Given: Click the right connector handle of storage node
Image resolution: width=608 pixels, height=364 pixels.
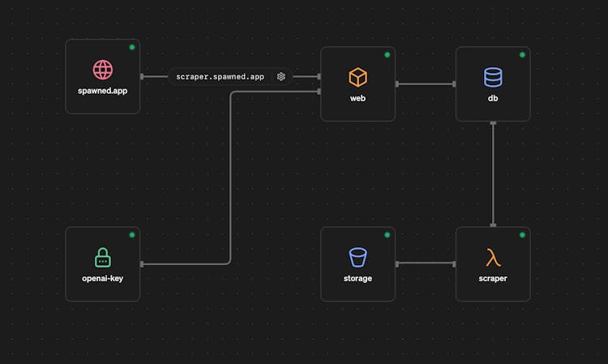Looking at the screenshot, I should point(397,264).
